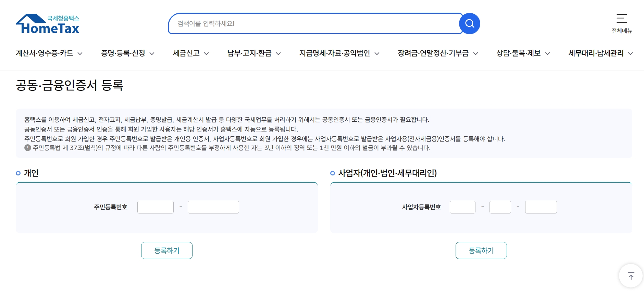Click second 주민등록번호 input box

213,207
